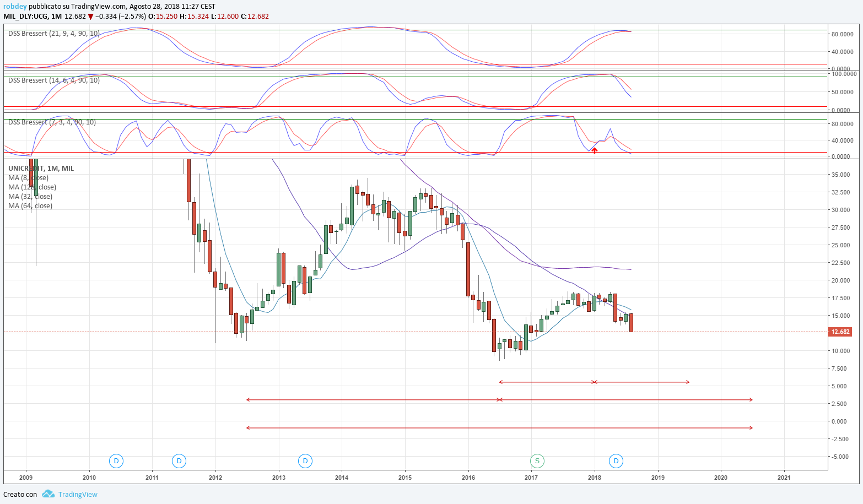Click the TradingView cloud logo icon
The height and width of the screenshot is (504, 863).
[x=48, y=494]
